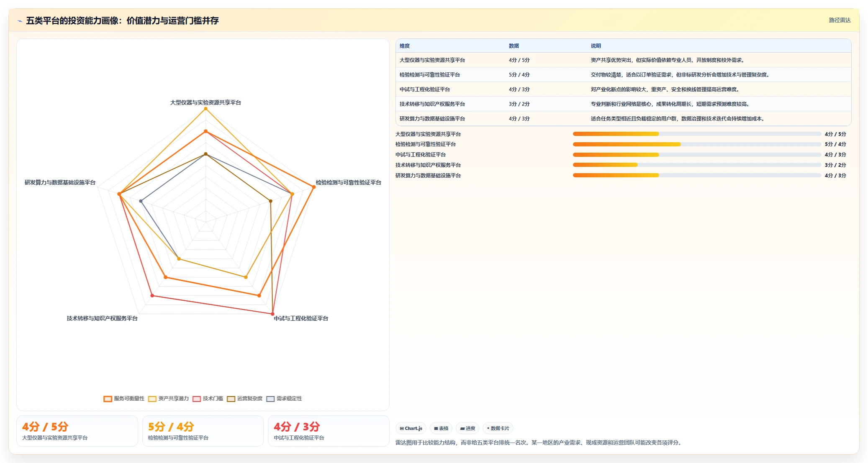This screenshot has height=463, width=868.
Task: Click the 5分 / 4分 score beside progress bar
Action: [x=835, y=144]
